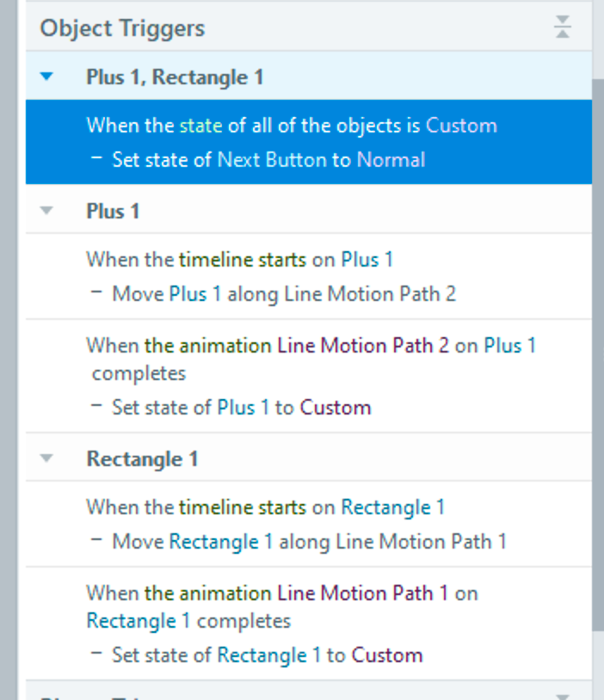
Task: Click 'Next Button' link in selected trigger
Action: point(272,160)
